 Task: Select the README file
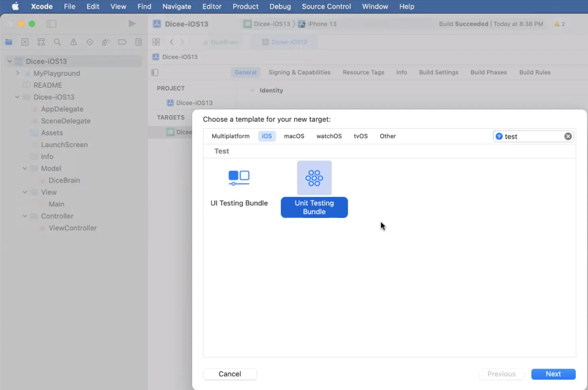(x=48, y=85)
